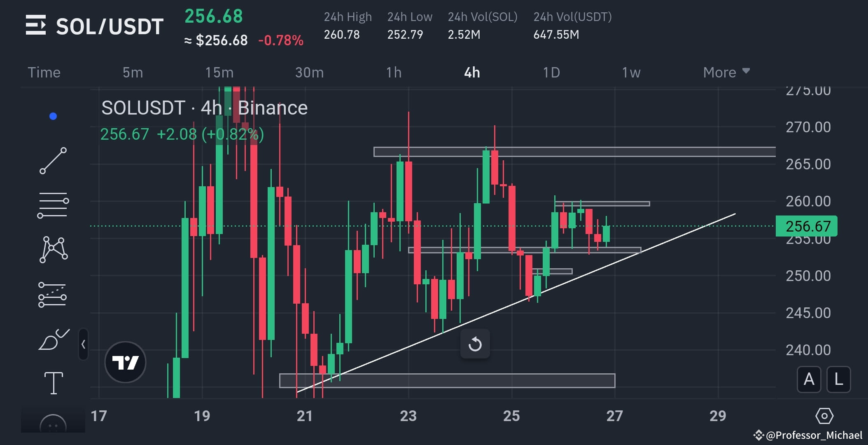Select the XABCD Pattern tool
Image resolution: width=868 pixels, height=445 pixels.
(x=54, y=248)
